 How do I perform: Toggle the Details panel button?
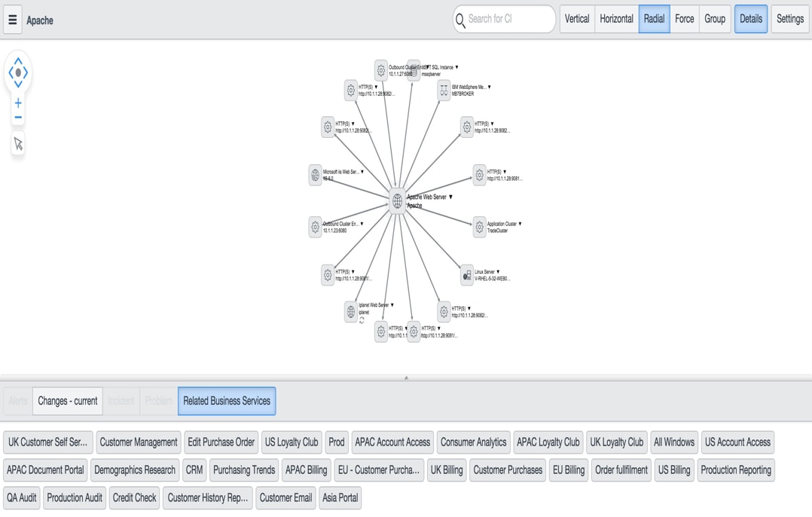click(751, 19)
